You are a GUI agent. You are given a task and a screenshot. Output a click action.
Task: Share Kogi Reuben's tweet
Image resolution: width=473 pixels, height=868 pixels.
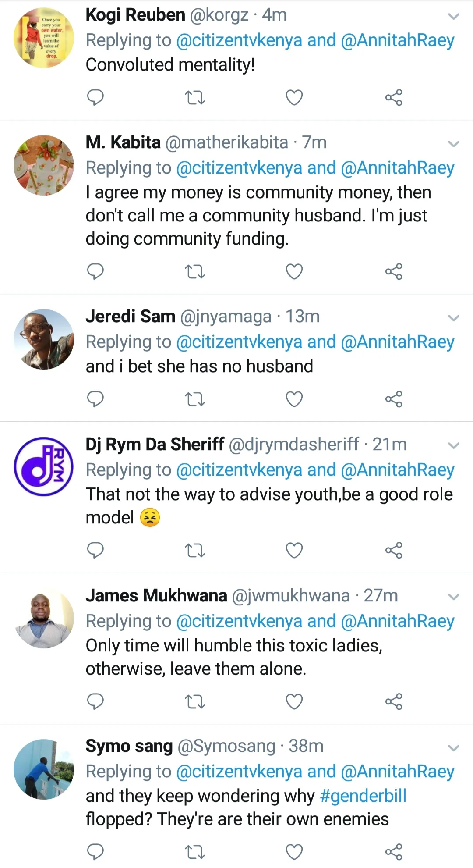coord(393,97)
